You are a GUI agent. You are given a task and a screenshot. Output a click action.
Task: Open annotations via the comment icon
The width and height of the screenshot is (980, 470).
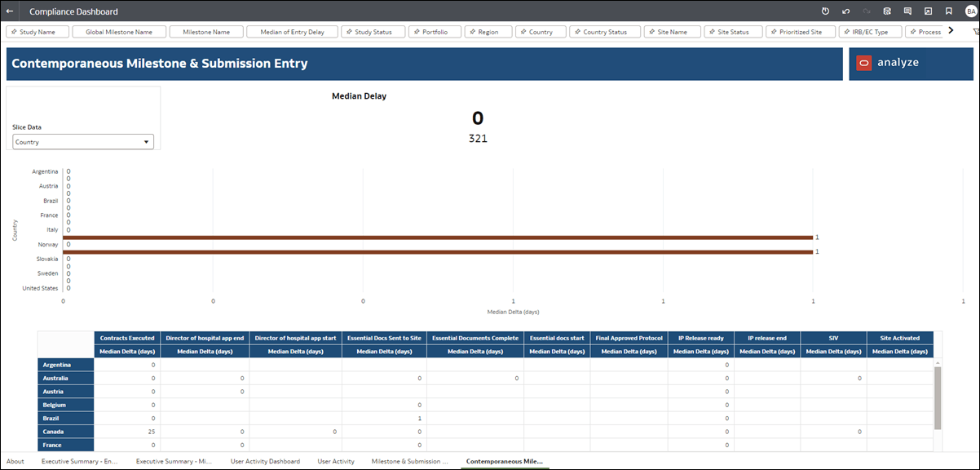(907, 11)
